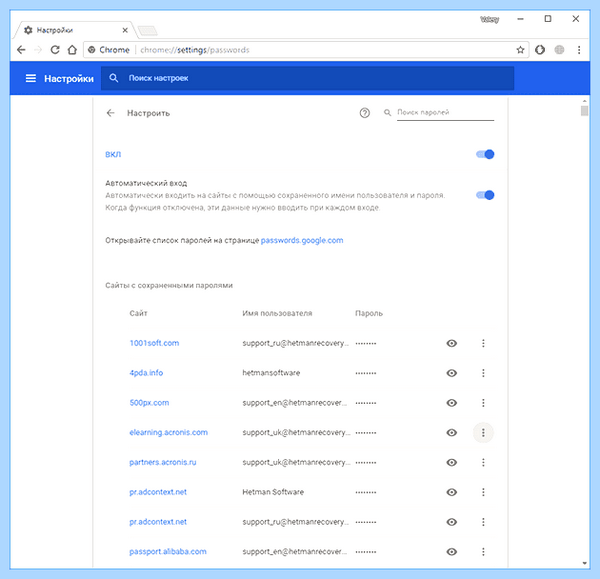600x579 pixels.
Task: Reveal the pr.adcontext.net Hetman Software password
Action: [452, 493]
